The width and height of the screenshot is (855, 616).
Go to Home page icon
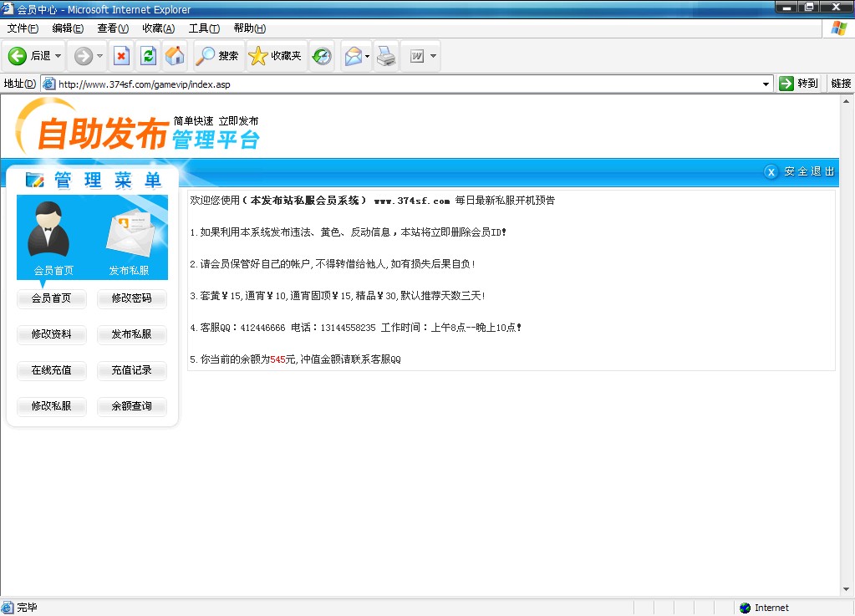tap(175, 56)
